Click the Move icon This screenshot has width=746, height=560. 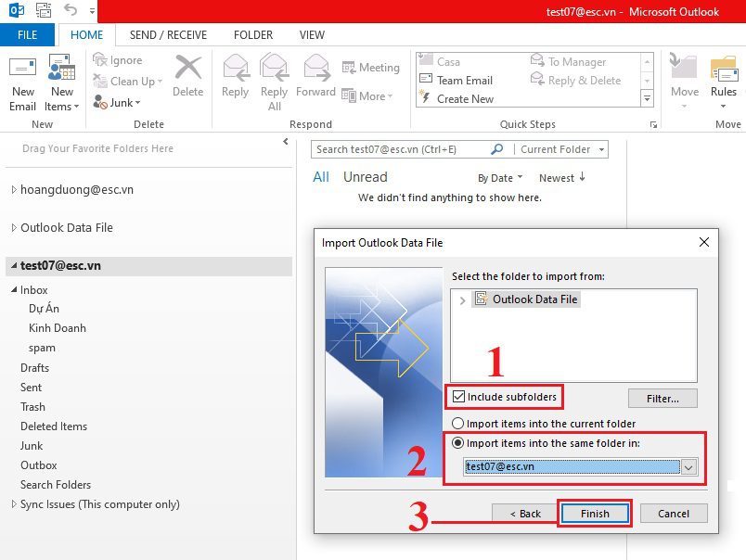[683, 67]
